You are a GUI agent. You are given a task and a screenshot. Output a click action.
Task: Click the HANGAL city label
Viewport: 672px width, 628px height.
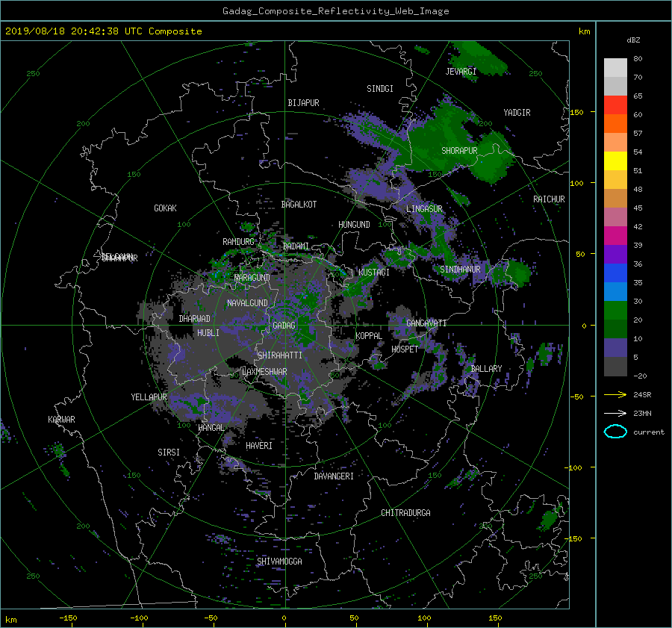[x=211, y=428]
